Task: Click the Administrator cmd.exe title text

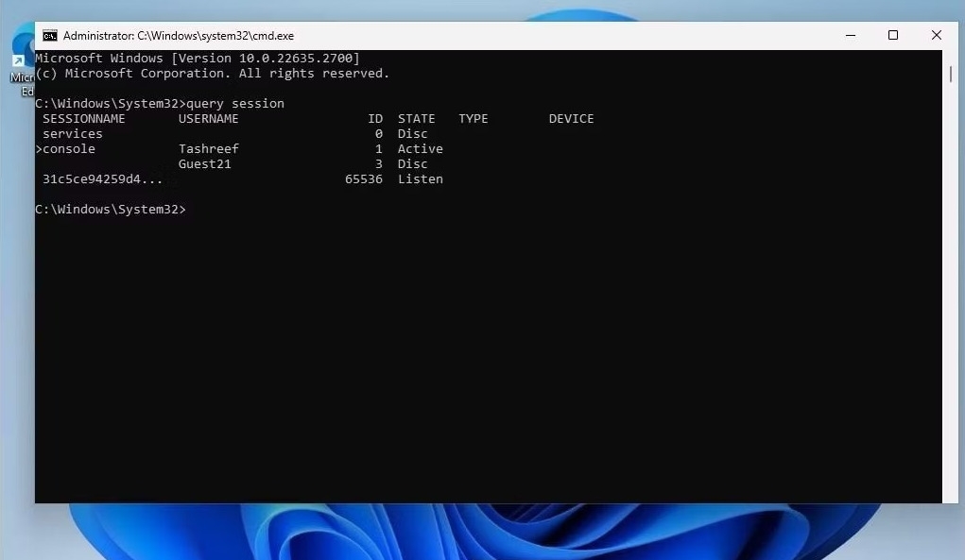Action: tap(179, 36)
